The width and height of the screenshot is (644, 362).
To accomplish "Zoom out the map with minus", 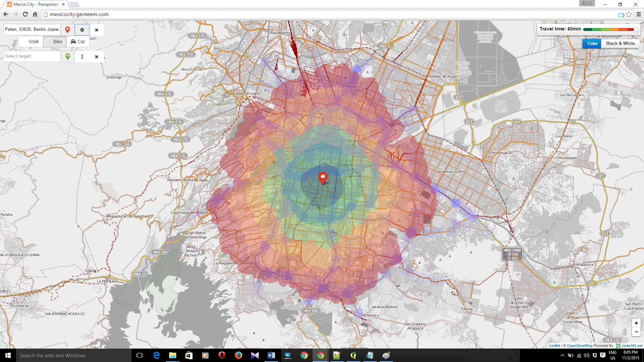I will pyautogui.click(x=636, y=332).
